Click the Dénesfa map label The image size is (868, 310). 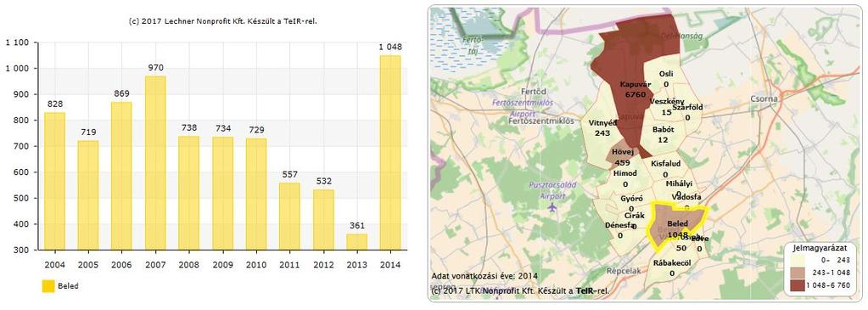tap(620, 225)
